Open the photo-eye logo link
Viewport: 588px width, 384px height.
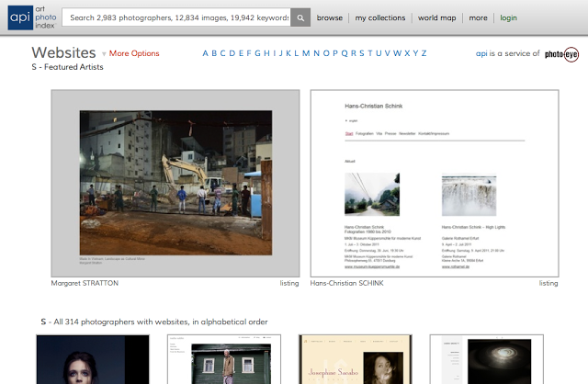(x=561, y=54)
